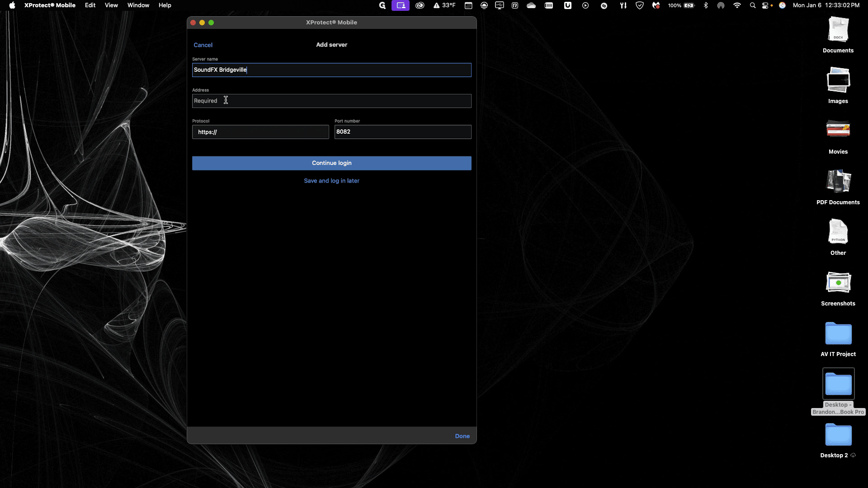The width and height of the screenshot is (868, 488).
Task: Open the PDF Documents stack
Action: point(838,182)
